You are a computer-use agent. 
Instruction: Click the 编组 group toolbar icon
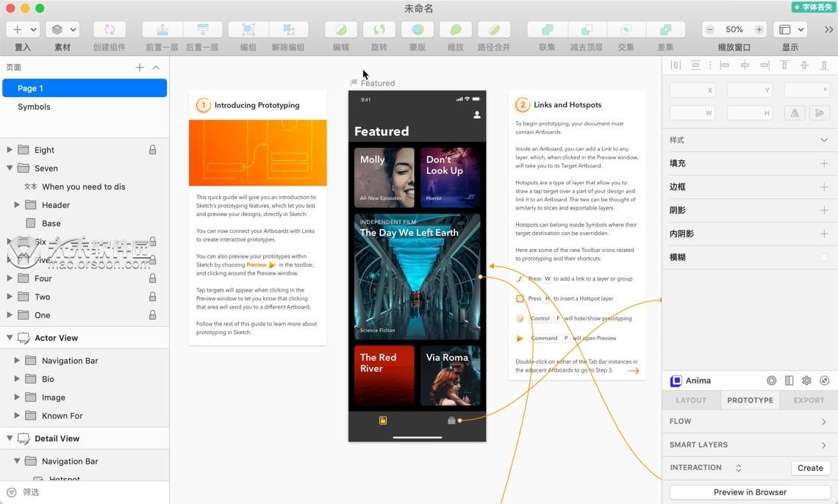248,29
